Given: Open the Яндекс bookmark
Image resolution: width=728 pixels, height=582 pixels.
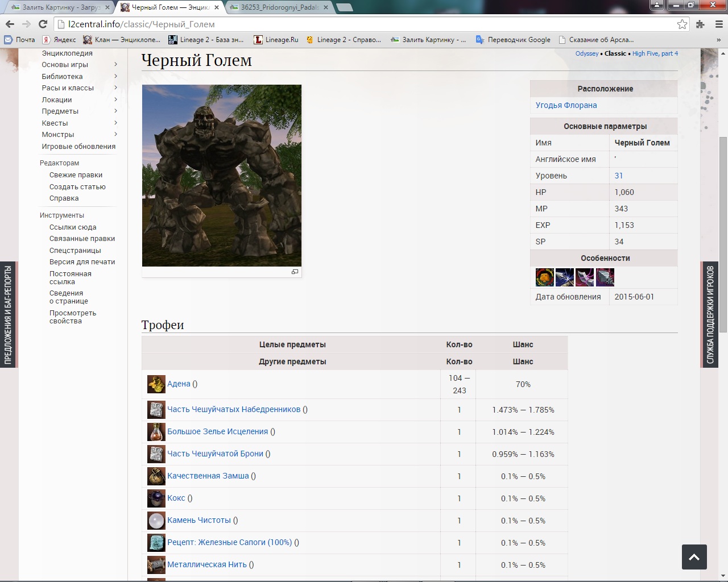Looking at the screenshot, I should [59, 40].
